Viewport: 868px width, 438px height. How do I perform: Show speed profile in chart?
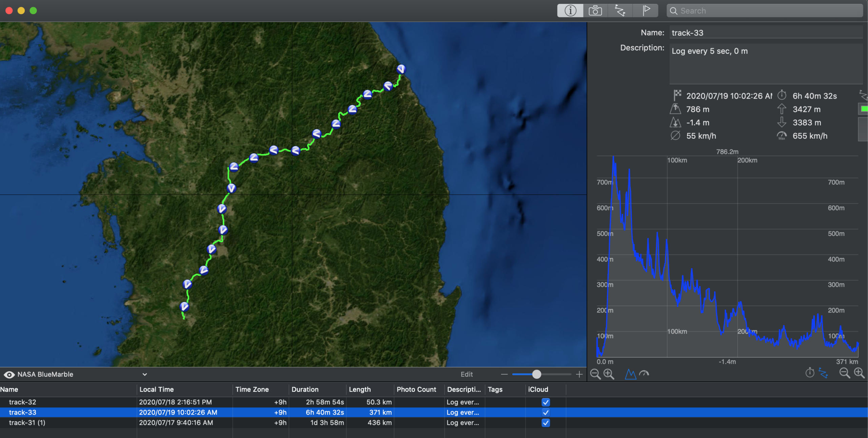[x=644, y=374]
